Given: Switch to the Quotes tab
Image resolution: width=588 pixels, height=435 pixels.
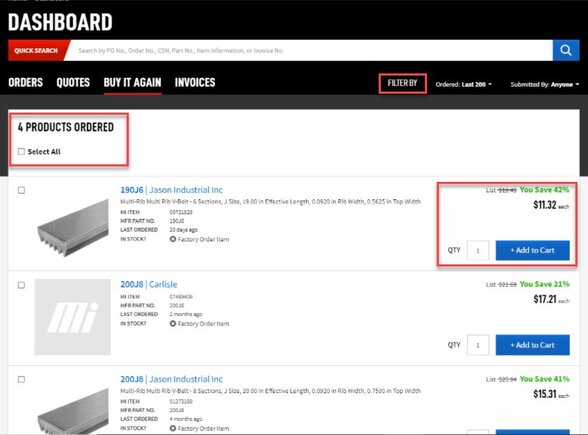Looking at the screenshot, I should pos(73,82).
